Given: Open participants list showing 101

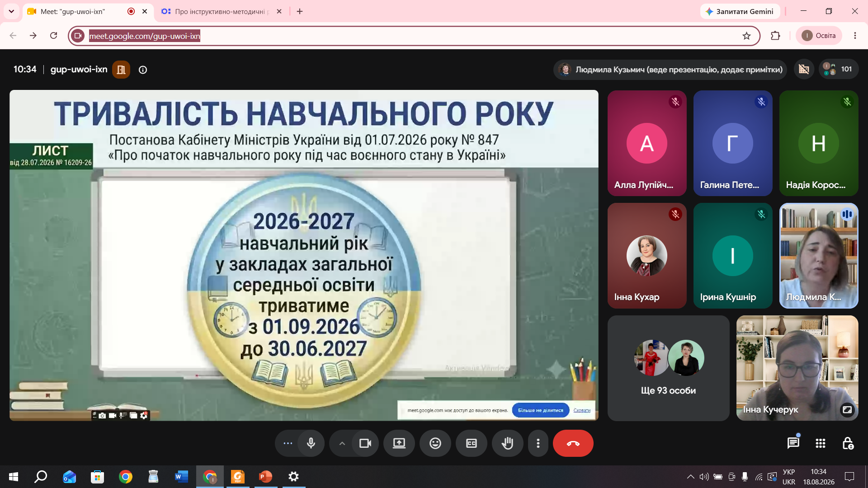Looking at the screenshot, I should tap(839, 69).
